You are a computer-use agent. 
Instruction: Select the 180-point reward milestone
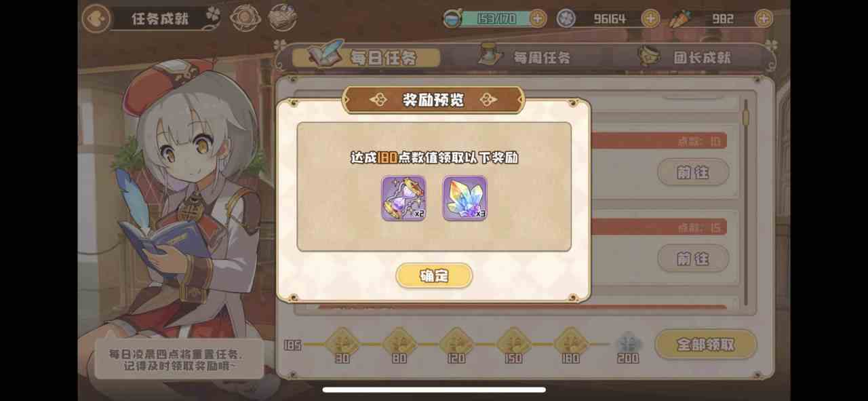[570, 343]
